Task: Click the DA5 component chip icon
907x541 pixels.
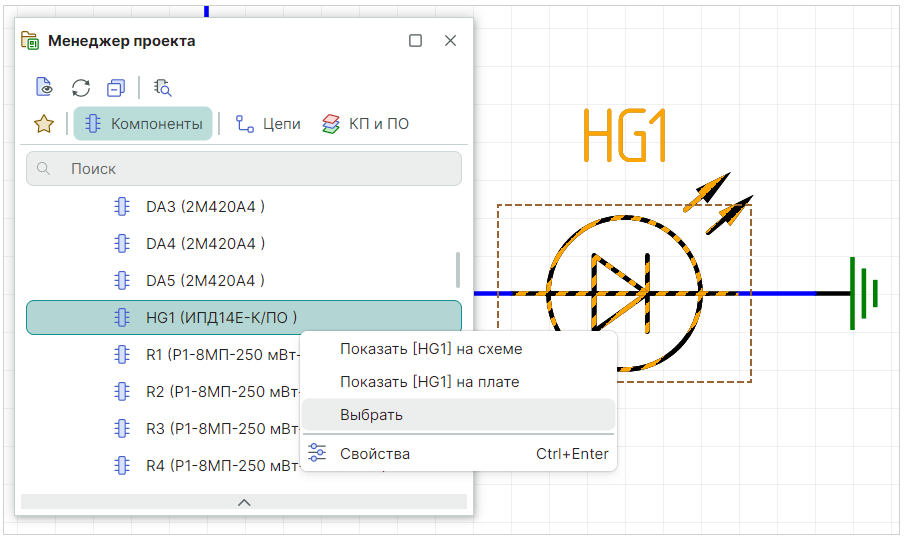Action: (122, 280)
